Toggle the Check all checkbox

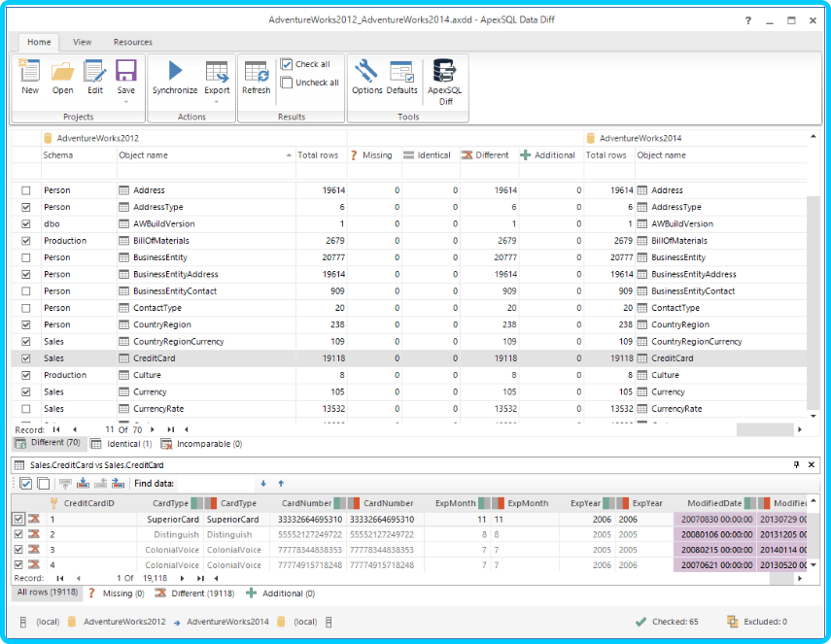[287, 64]
